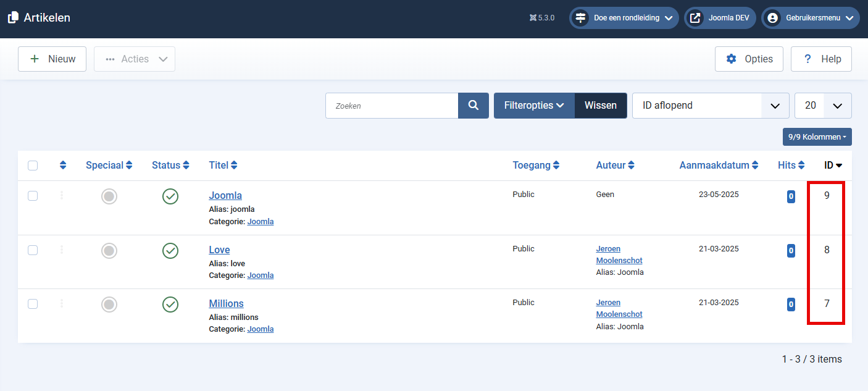Screen dimensions: 868x391
Task: Click the search magnifier icon button
Action: coord(473,106)
